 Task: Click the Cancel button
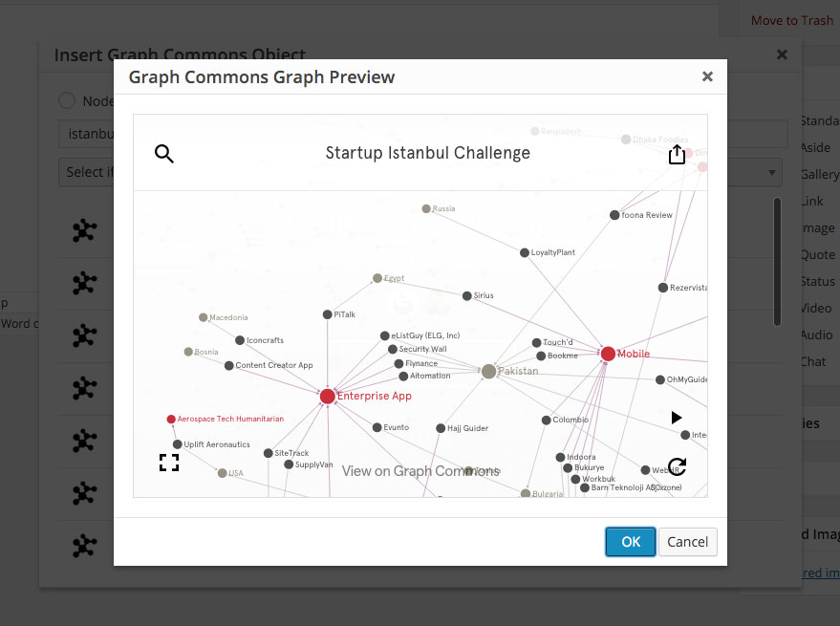tap(687, 542)
